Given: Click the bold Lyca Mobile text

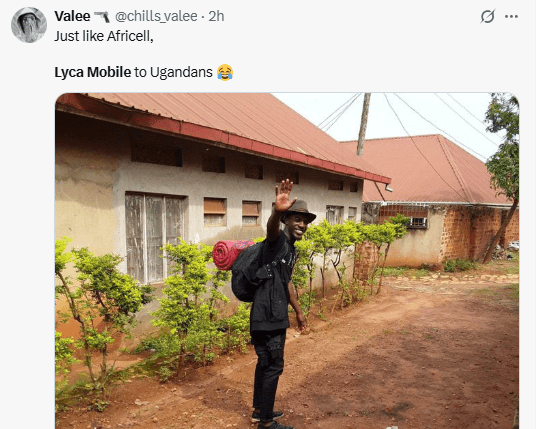Looking at the screenshot, I should pos(92,72).
